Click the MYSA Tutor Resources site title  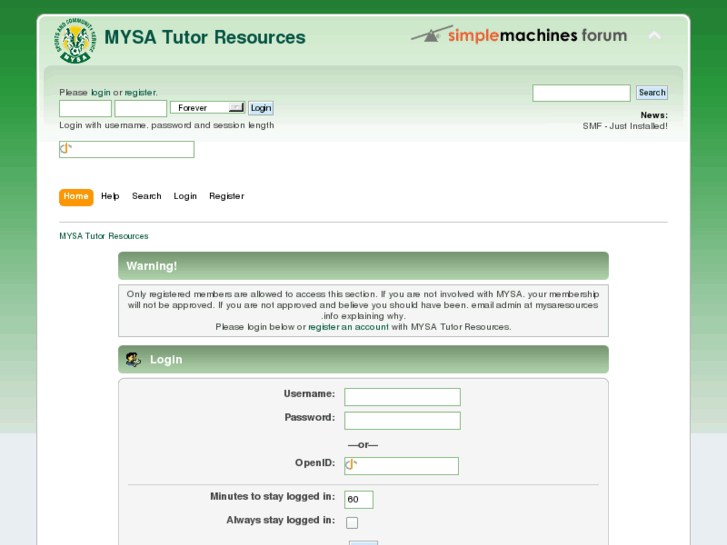coord(205,38)
